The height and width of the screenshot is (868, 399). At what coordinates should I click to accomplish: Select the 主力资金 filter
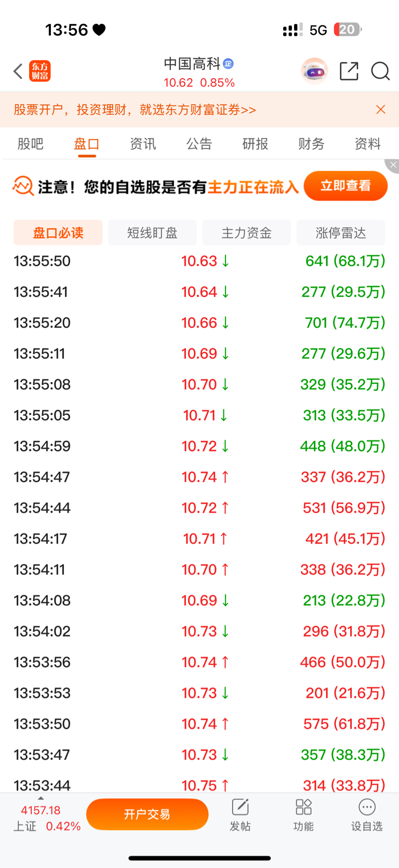point(246,232)
